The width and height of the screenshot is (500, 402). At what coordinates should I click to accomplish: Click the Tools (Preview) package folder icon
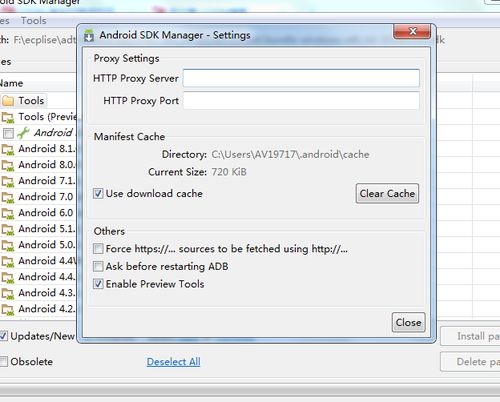point(8,117)
